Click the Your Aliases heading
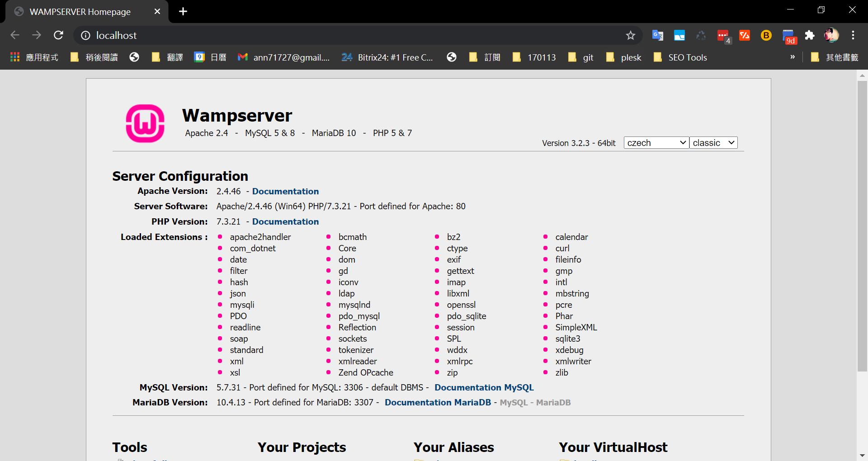Viewport: 868px width, 461px height. pyautogui.click(x=453, y=447)
